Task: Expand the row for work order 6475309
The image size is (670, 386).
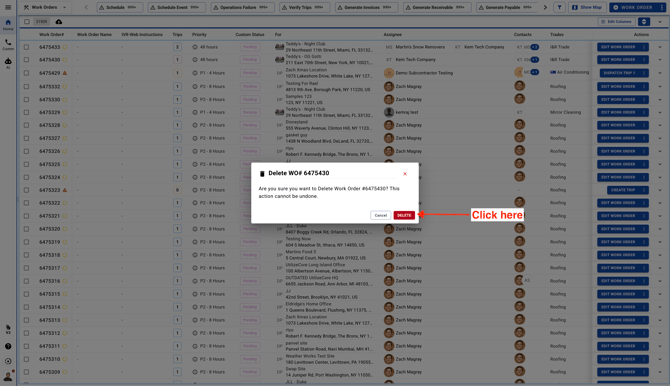Action: pyautogui.click(x=660, y=372)
